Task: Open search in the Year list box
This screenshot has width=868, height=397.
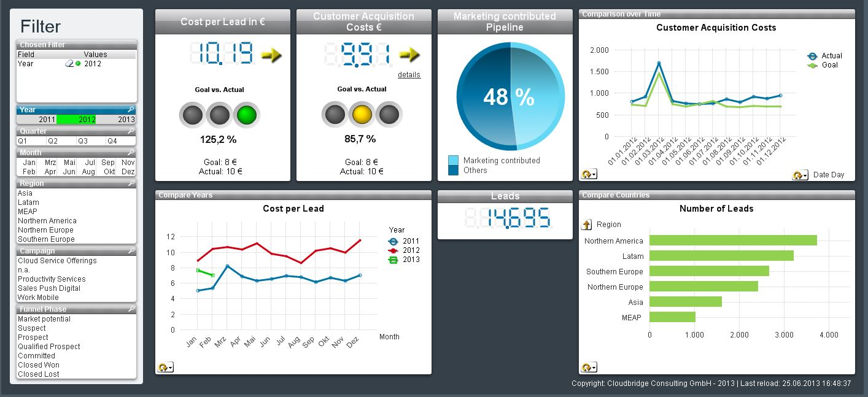Action: tap(131, 110)
